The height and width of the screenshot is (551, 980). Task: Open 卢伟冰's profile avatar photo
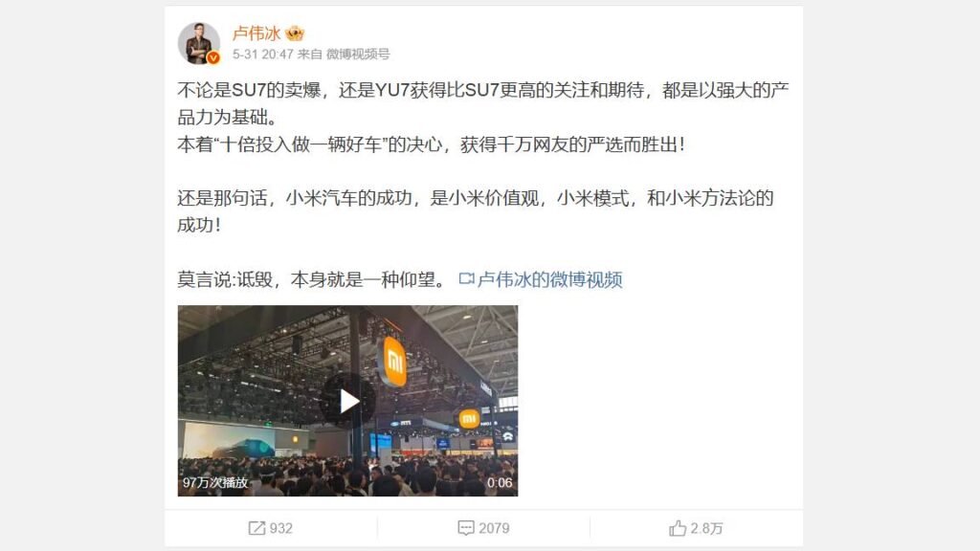(199, 43)
